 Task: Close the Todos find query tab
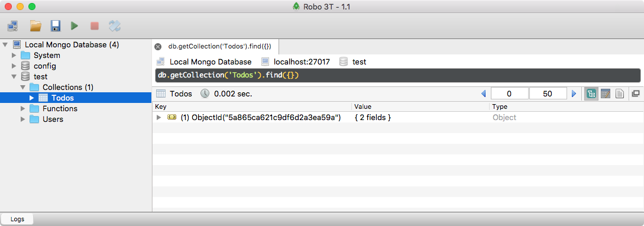(x=158, y=46)
